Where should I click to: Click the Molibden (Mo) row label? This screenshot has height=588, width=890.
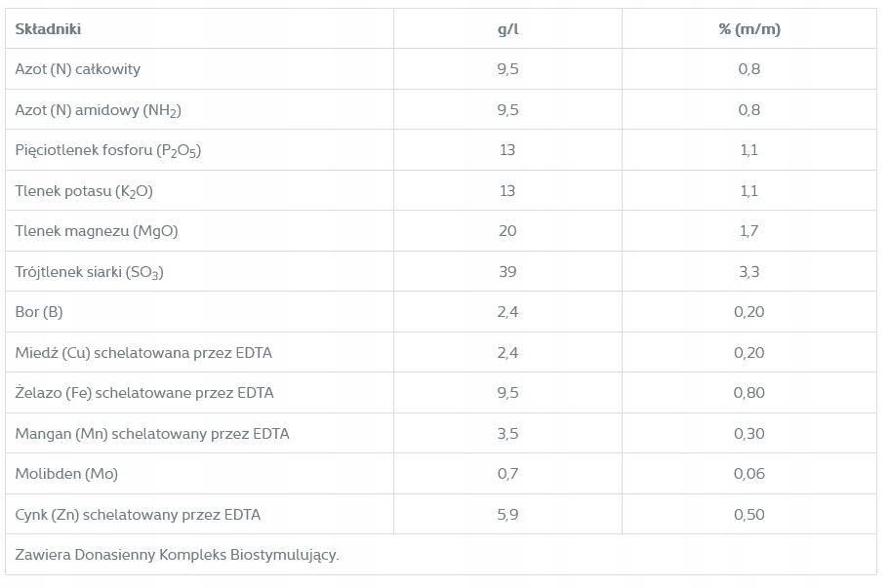coord(66,474)
